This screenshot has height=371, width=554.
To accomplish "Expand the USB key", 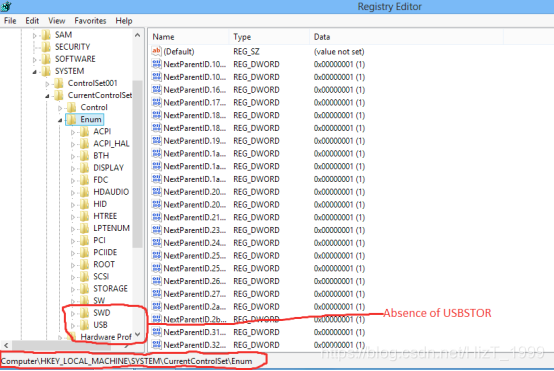I will [73, 325].
